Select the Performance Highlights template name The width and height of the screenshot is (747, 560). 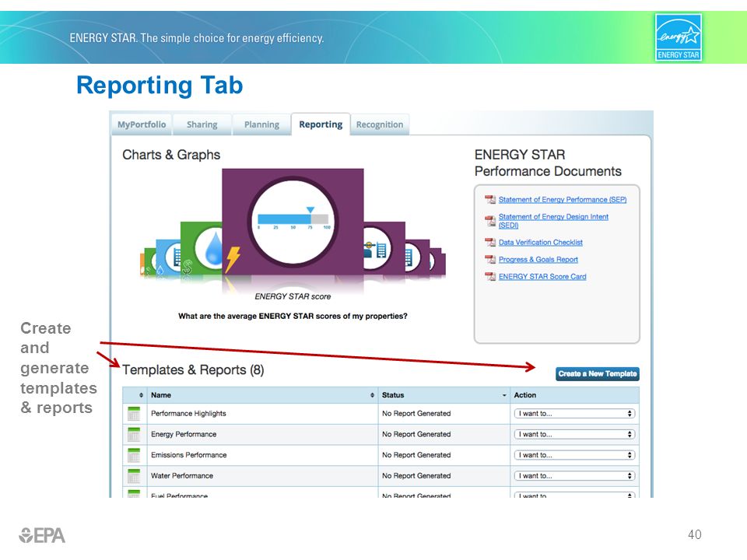coord(188,413)
